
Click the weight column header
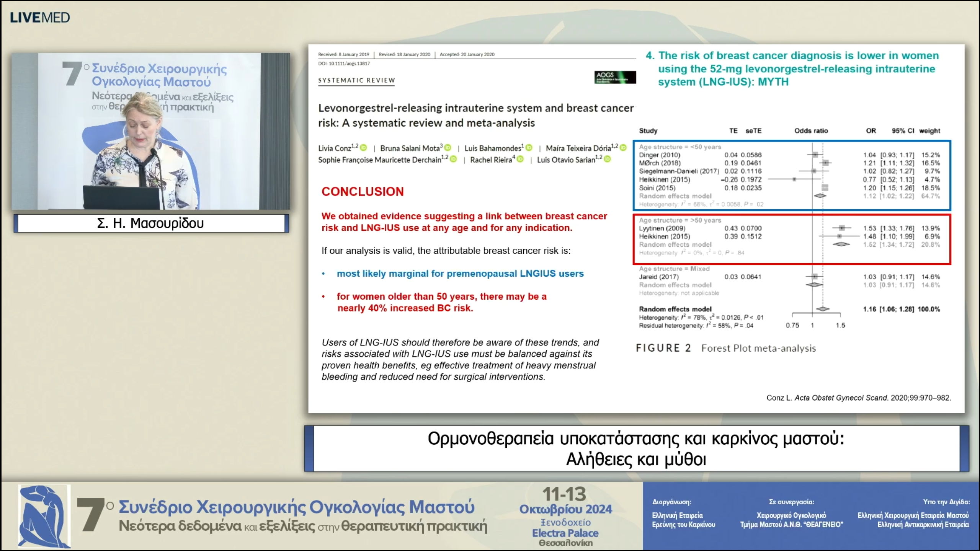929,131
